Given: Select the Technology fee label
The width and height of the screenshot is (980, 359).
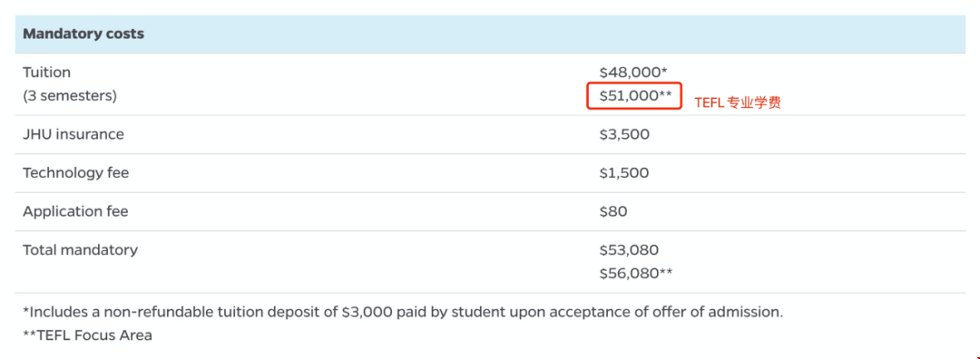Looking at the screenshot, I should 75,173.
